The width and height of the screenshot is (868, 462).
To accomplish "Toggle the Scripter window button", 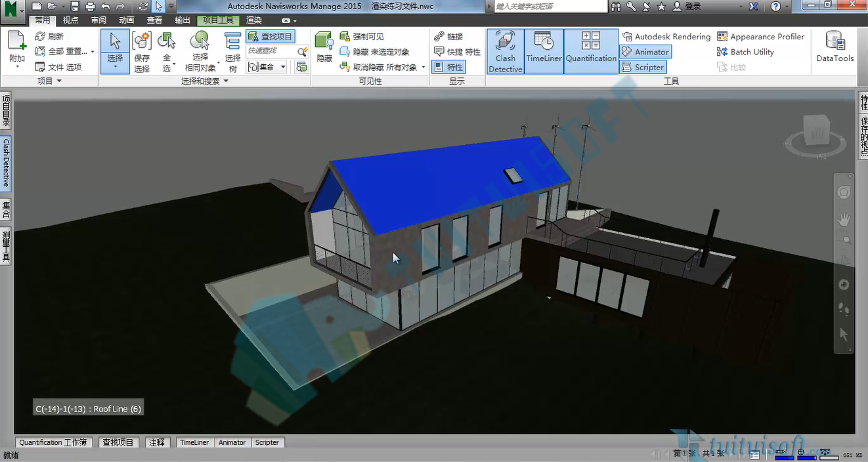I will pyautogui.click(x=643, y=67).
